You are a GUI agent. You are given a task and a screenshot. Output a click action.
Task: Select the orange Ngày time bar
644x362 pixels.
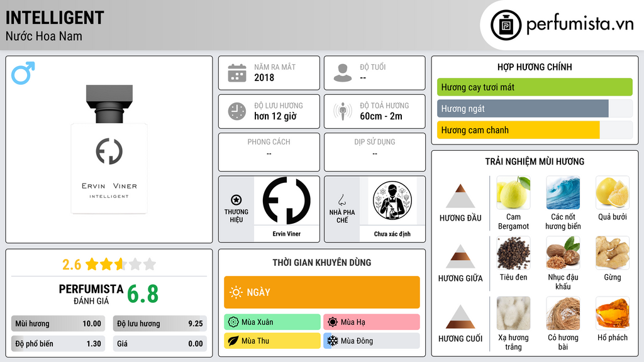[x=322, y=292]
